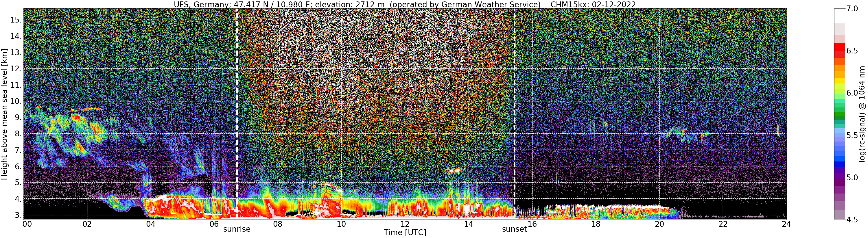
Task: Click the plot title starting 'UFS, Germany'
Action: click(x=405, y=4)
